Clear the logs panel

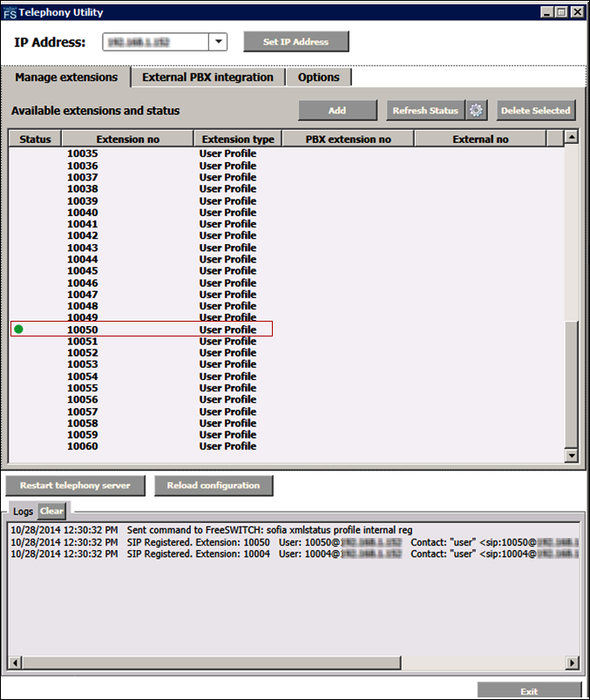click(x=51, y=511)
